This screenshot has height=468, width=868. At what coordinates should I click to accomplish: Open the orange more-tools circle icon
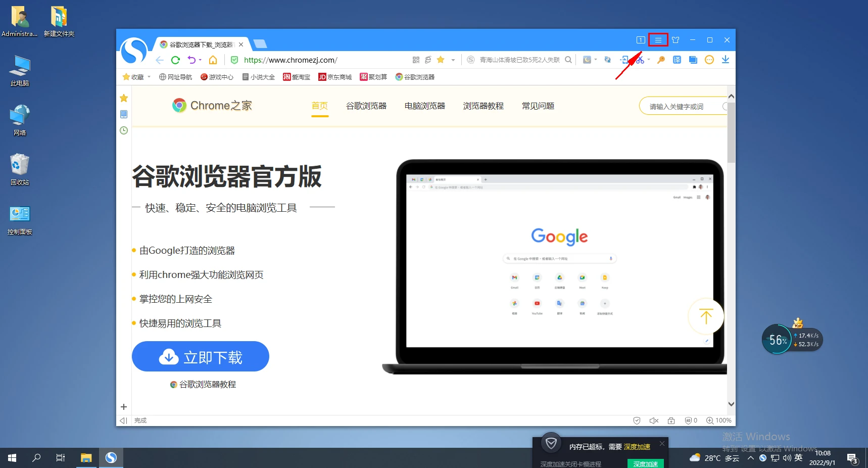pyautogui.click(x=709, y=60)
